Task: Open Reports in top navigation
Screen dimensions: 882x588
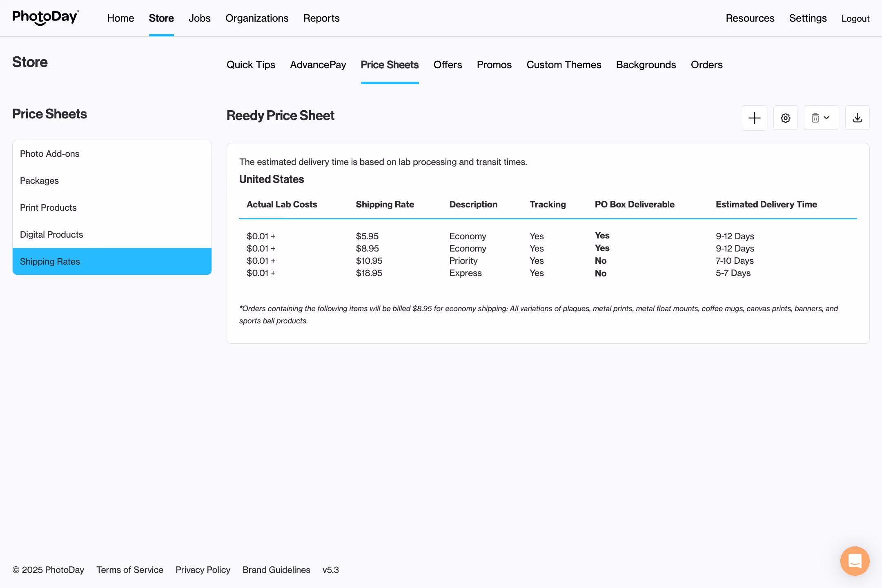Action: click(x=321, y=18)
